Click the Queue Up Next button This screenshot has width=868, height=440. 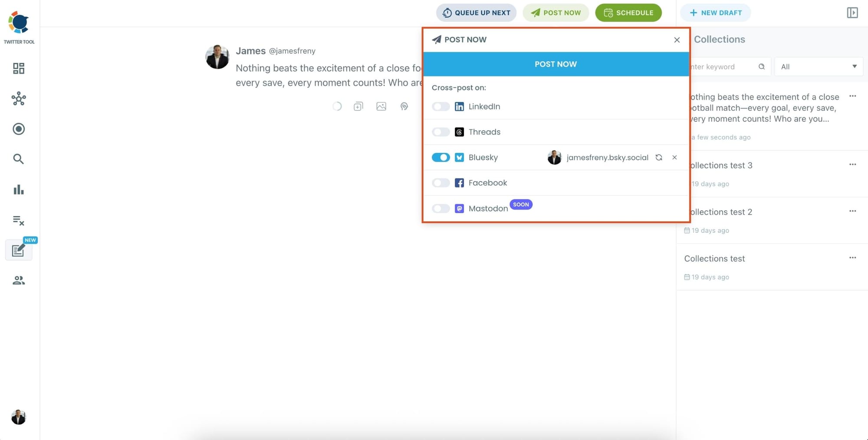(476, 13)
